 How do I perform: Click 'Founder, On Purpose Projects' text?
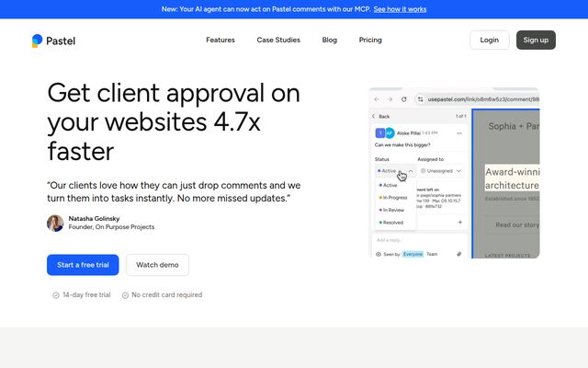pos(111,227)
